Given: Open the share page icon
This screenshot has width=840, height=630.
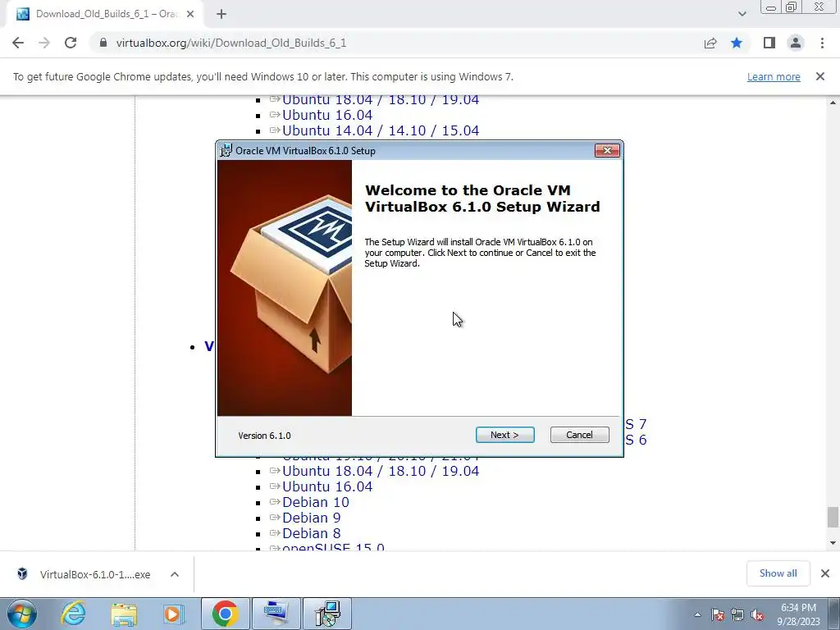Looking at the screenshot, I should 710,43.
